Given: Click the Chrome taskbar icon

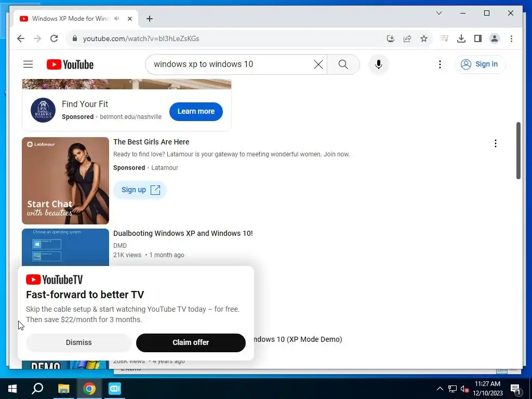Looking at the screenshot, I should pyautogui.click(x=89, y=389).
